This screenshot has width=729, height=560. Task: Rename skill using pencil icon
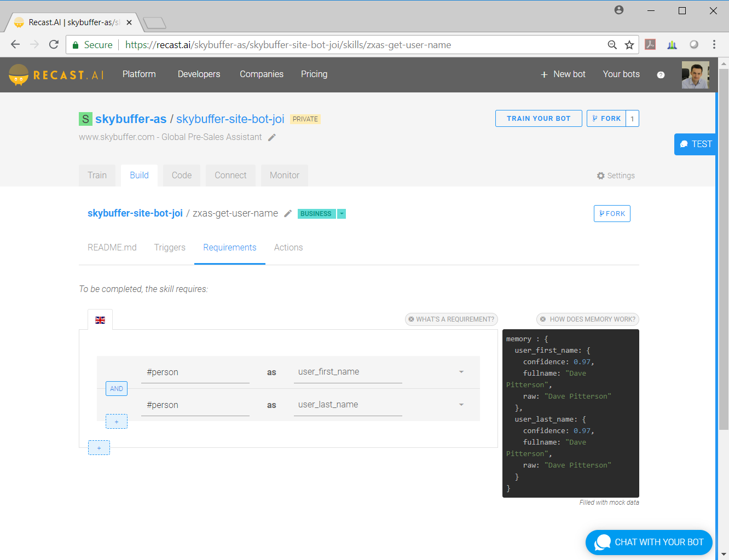pyautogui.click(x=288, y=214)
